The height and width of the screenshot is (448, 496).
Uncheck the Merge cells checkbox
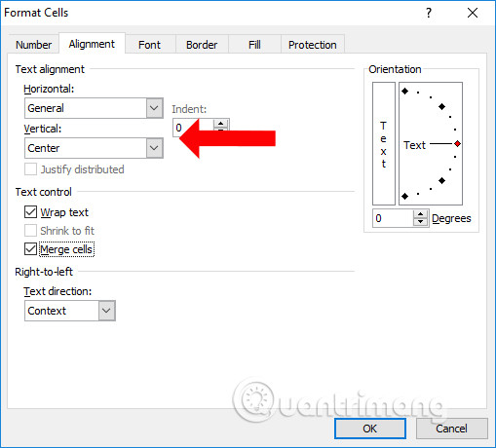coord(30,249)
